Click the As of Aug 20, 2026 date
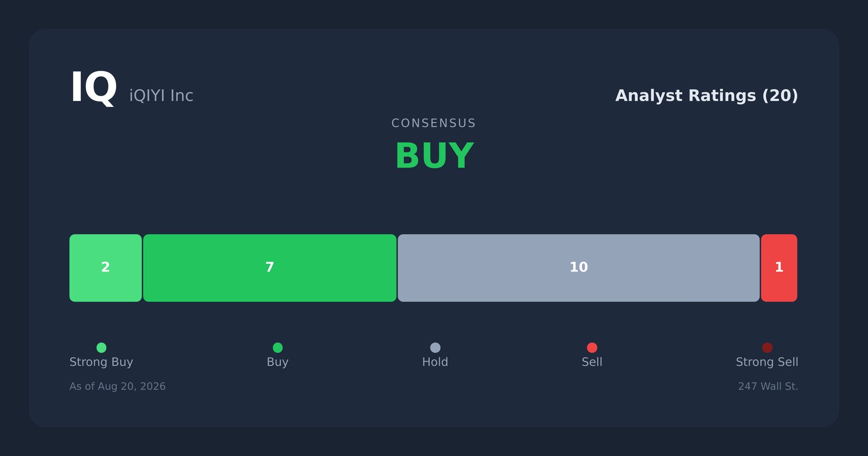Screen dimensions: 868x456 (118, 387)
